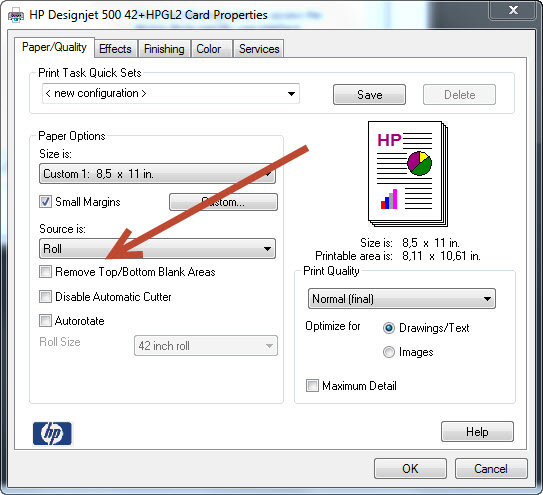Open the Normal (final) print quality dropdown
Image resolution: width=543 pixels, height=495 pixels.
click(x=402, y=299)
